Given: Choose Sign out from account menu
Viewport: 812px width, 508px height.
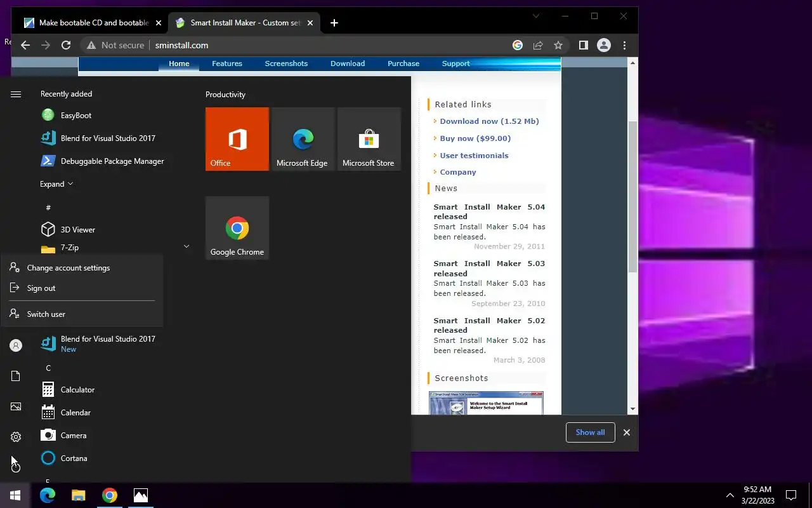Looking at the screenshot, I should 82,288.
